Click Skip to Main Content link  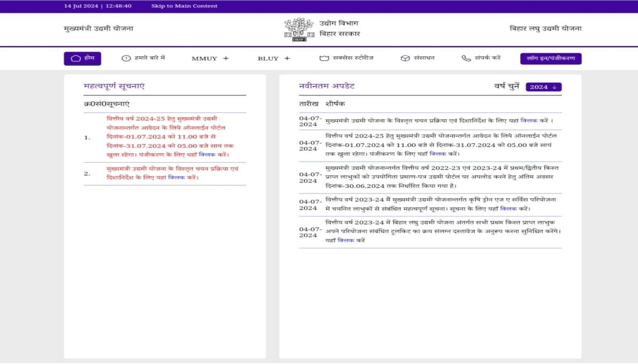[x=184, y=6]
